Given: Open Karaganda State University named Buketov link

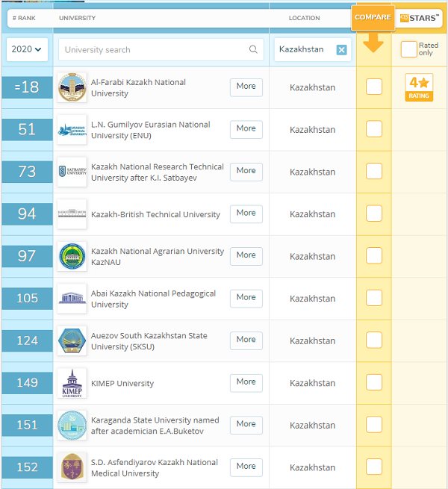Looking at the screenshot, I should [x=155, y=426].
